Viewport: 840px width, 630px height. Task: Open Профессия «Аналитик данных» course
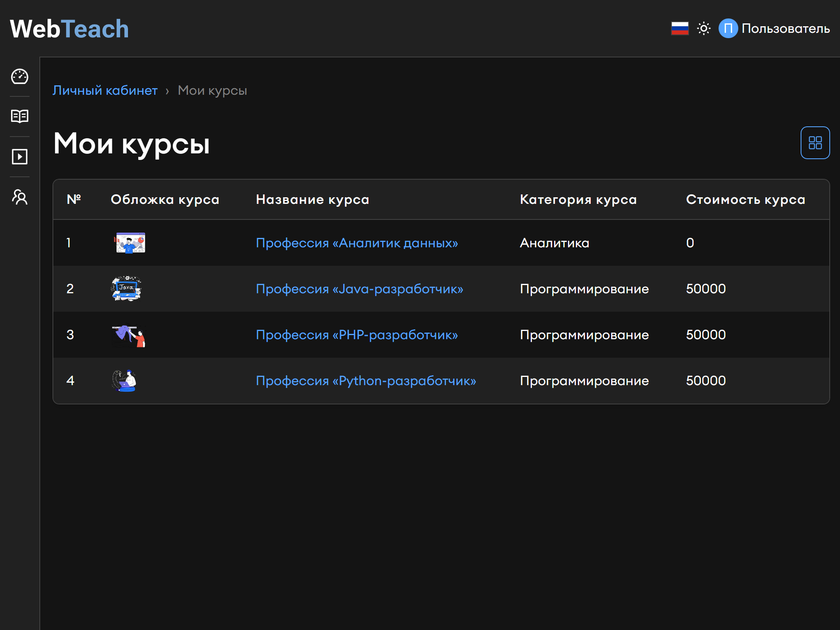pyautogui.click(x=356, y=243)
